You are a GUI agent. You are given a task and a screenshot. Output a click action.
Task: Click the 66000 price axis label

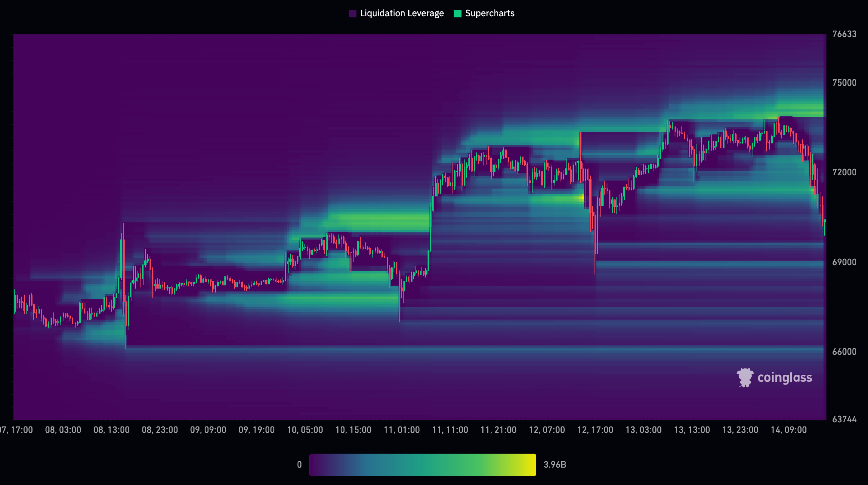(x=844, y=352)
